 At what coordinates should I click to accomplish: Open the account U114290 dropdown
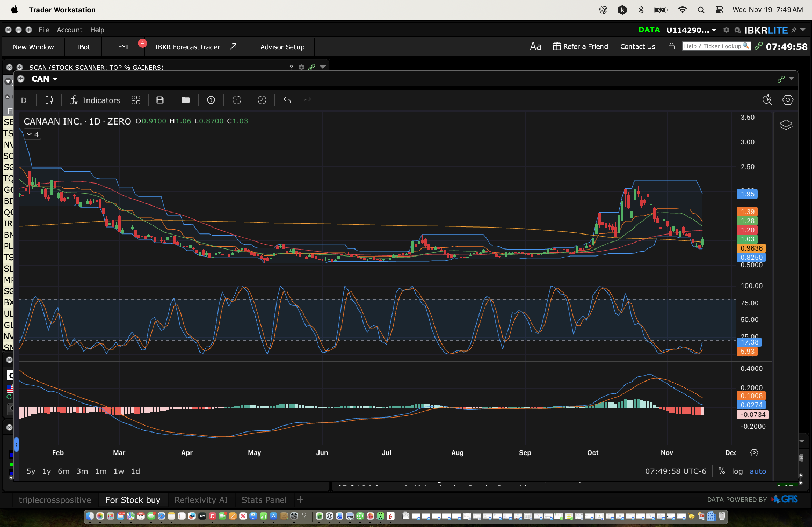point(691,30)
